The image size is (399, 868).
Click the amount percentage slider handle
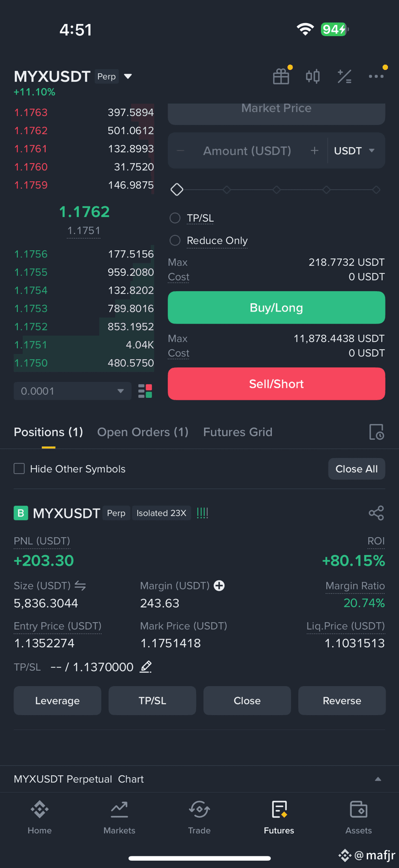point(177,190)
